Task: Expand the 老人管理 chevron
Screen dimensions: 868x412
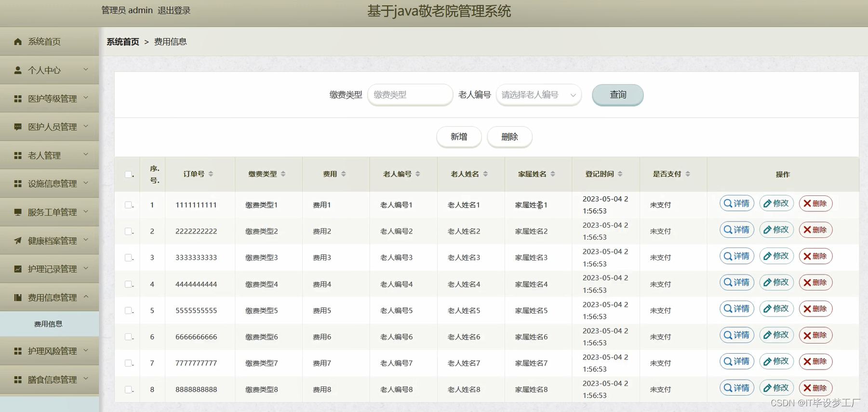Action: click(86, 155)
